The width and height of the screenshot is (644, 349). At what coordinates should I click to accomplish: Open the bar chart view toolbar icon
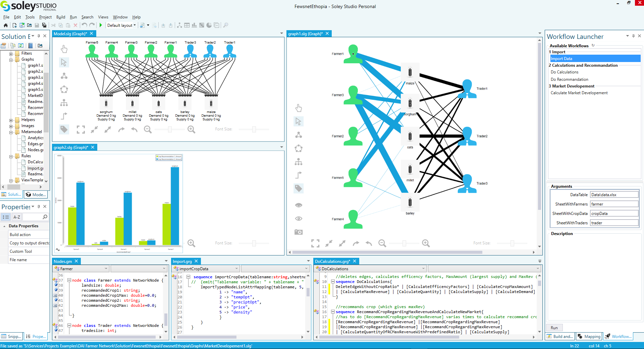point(194,25)
